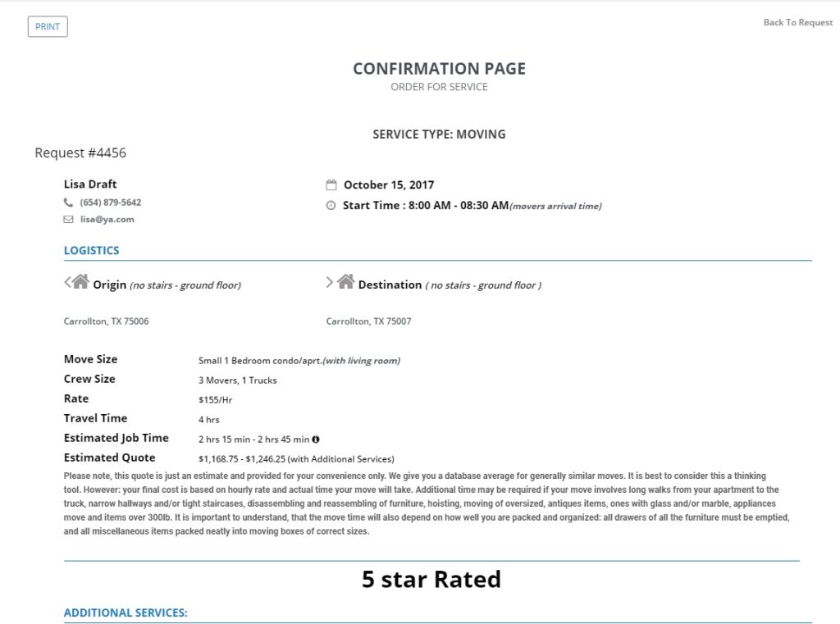Click the Origin house icon
This screenshot has width=840, height=624.
80,283
